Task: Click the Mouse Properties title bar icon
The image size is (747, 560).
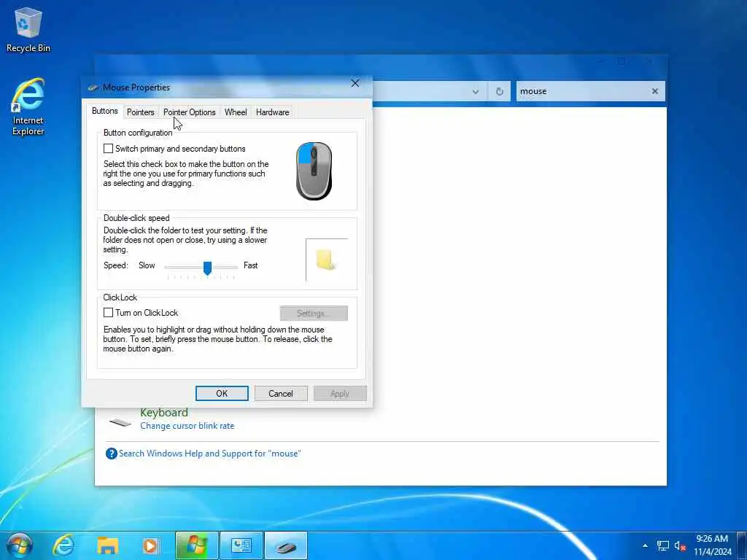Action: click(94, 87)
